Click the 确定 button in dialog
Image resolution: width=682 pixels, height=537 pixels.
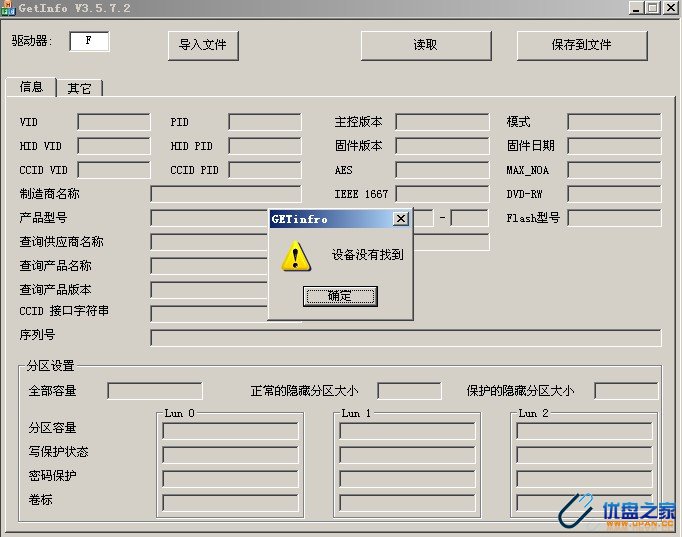click(340, 296)
